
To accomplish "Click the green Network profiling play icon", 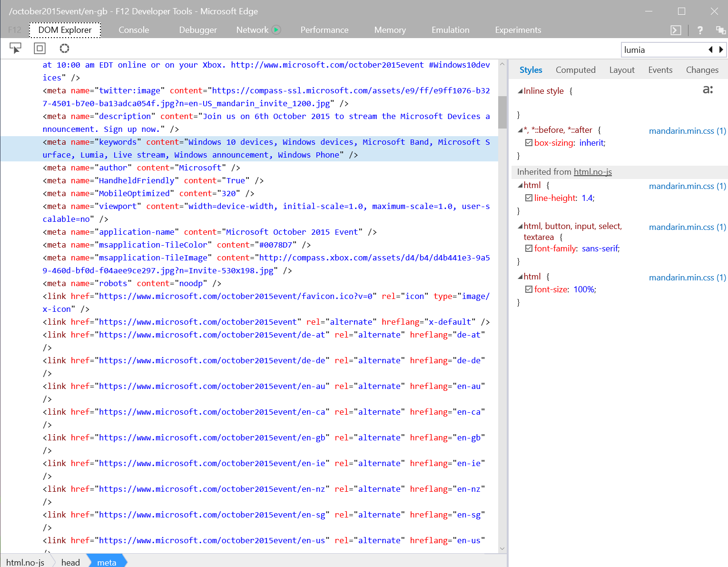I will point(276,30).
